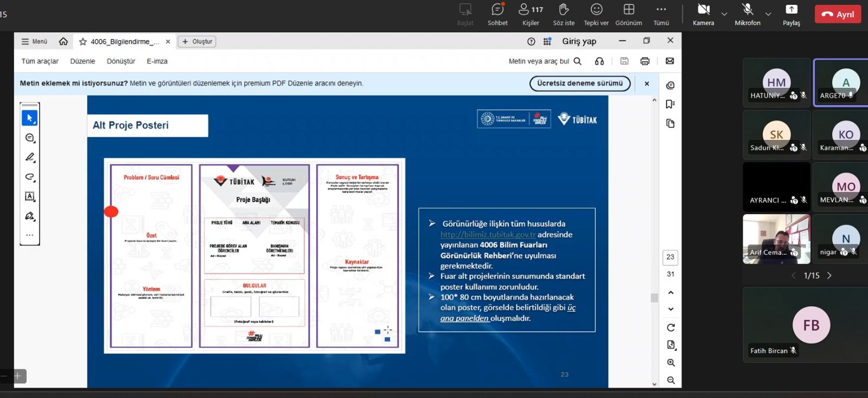Image resolution: width=868 pixels, height=398 pixels.
Task: Open the Acrobat help icon
Action: click(x=531, y=41)
